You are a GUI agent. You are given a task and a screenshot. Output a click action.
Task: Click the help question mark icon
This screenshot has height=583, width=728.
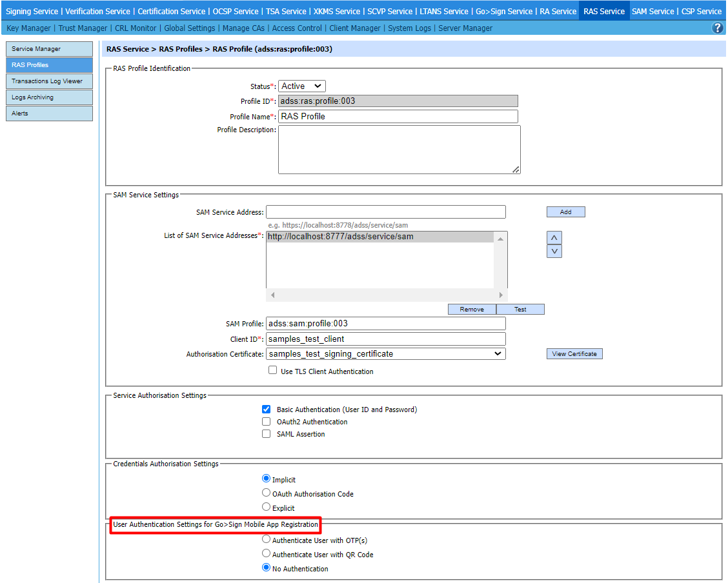coord(717,28)
